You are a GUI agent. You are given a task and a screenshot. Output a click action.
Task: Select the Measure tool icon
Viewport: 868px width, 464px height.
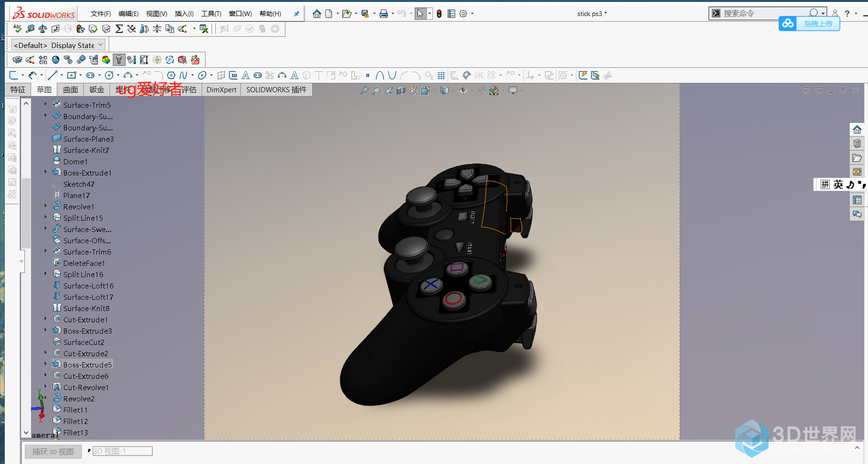point(30,29)
